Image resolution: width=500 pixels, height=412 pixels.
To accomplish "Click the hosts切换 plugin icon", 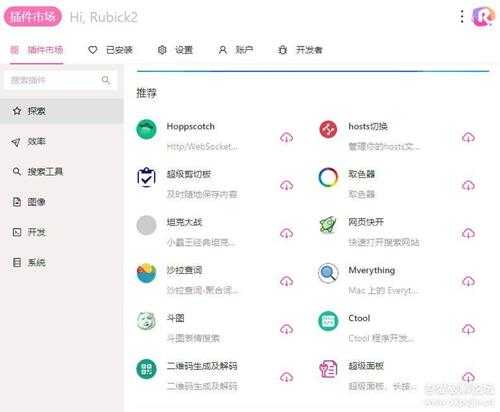I will pyautogui.click(x=328, y=129).
